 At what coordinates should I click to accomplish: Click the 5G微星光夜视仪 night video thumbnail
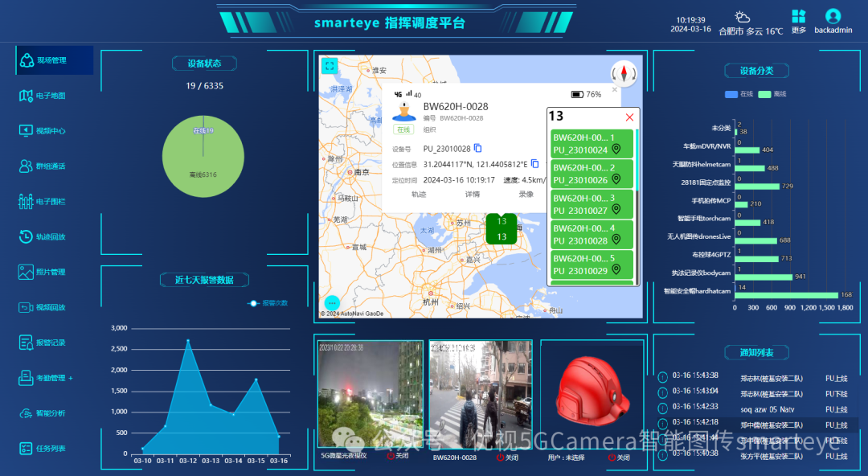371,393
